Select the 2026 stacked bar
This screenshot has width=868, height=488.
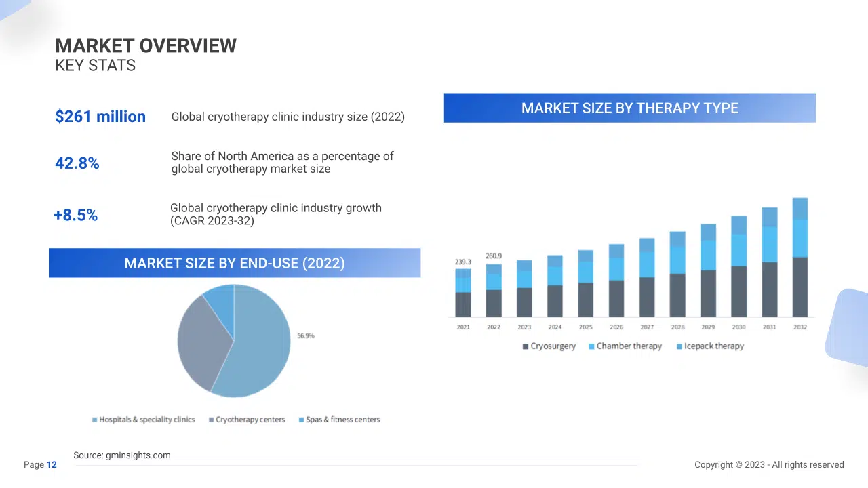point(616,281)
